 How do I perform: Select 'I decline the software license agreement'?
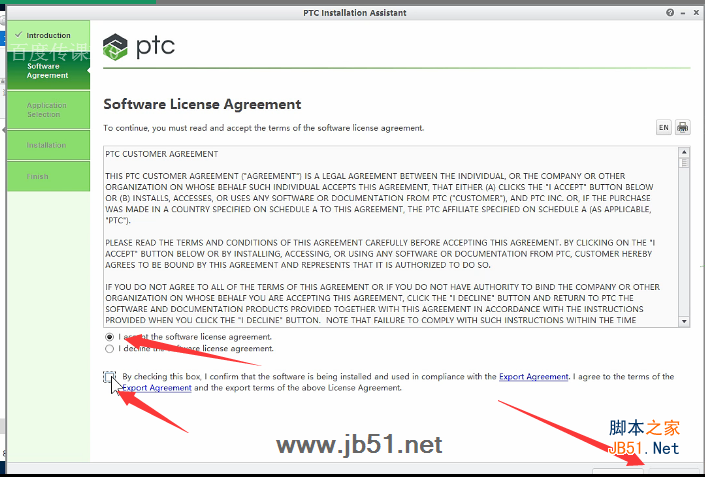(x=109, y=348)
